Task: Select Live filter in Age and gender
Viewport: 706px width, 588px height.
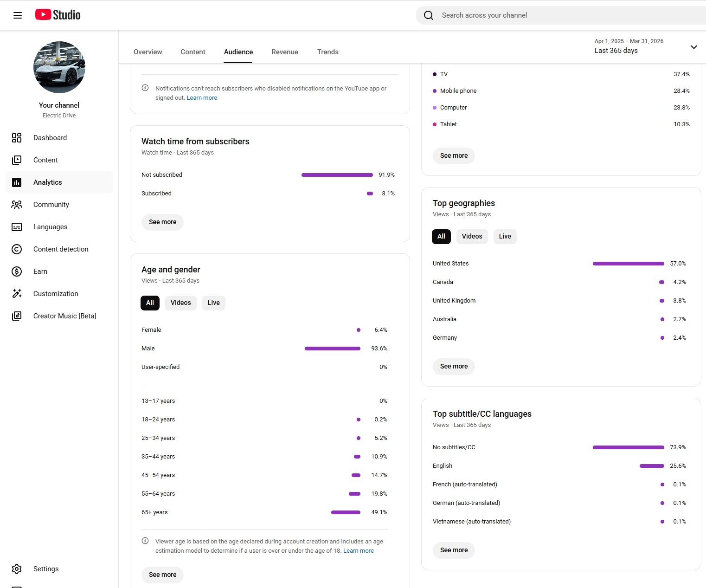Action: [213, 303]
